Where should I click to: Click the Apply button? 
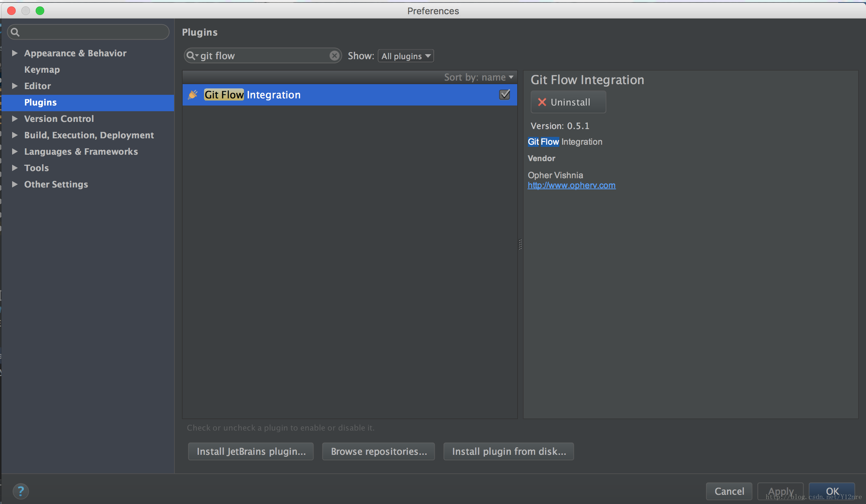point(780,491)
